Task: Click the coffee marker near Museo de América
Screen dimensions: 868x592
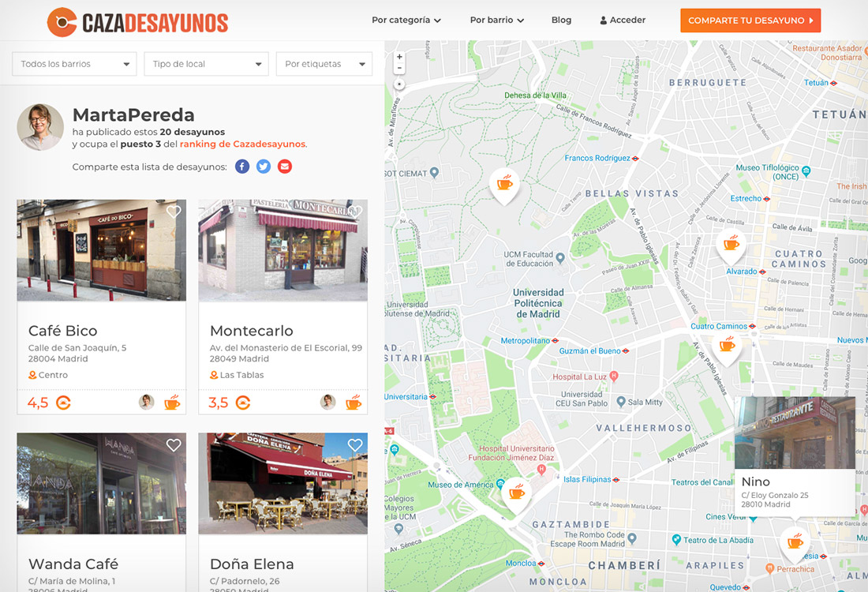Action: click(x=516, y=494)
